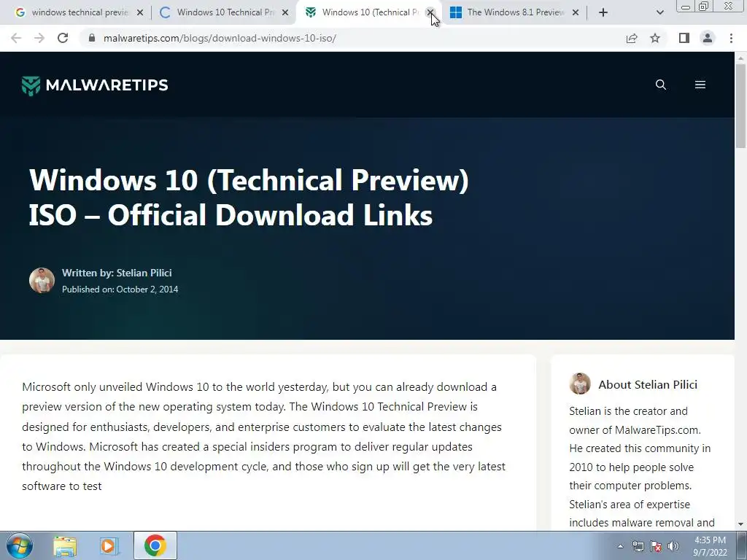The height and width of the screenshot is (560, 747).
Task: Close the Google search tab
Action: (x=139, y=13)
